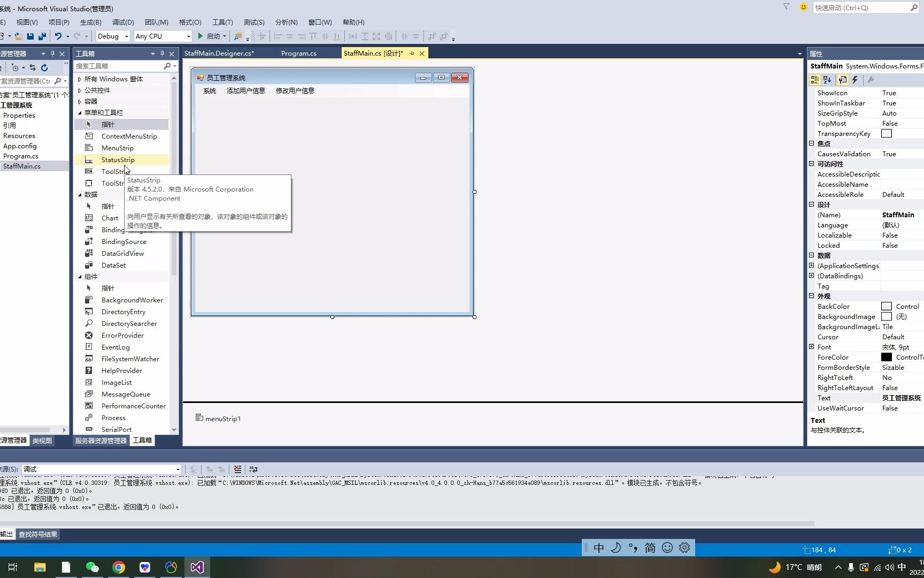Click the Task View button on the taskbar
This screenshot has height=578, width=924.
(13, 567)
